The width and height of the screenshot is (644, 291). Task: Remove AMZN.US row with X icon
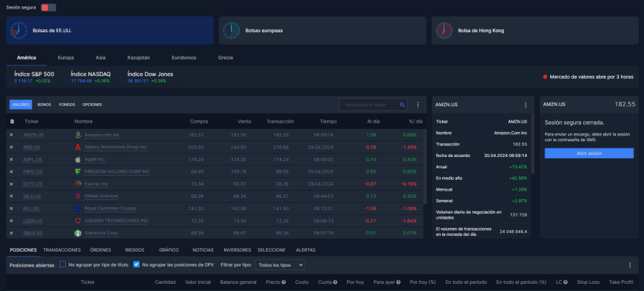(11, 135)
